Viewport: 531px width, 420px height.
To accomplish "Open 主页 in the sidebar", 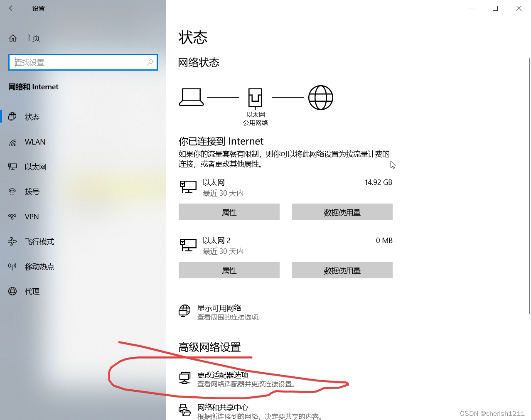I will tap(83, 38).
